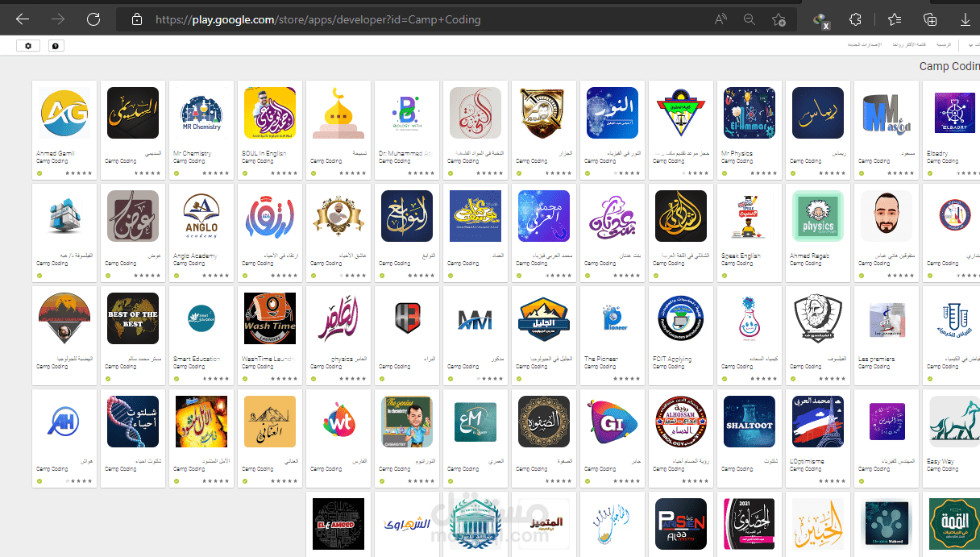Open the SHALTOOT app icon

coord(750,422)
